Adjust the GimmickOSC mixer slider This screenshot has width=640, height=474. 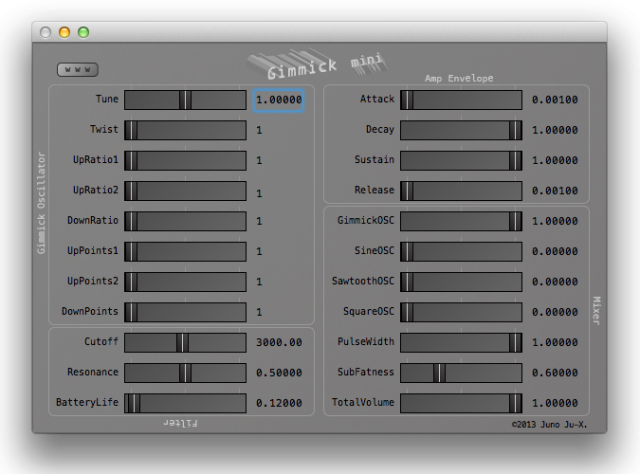pos(461,221)
